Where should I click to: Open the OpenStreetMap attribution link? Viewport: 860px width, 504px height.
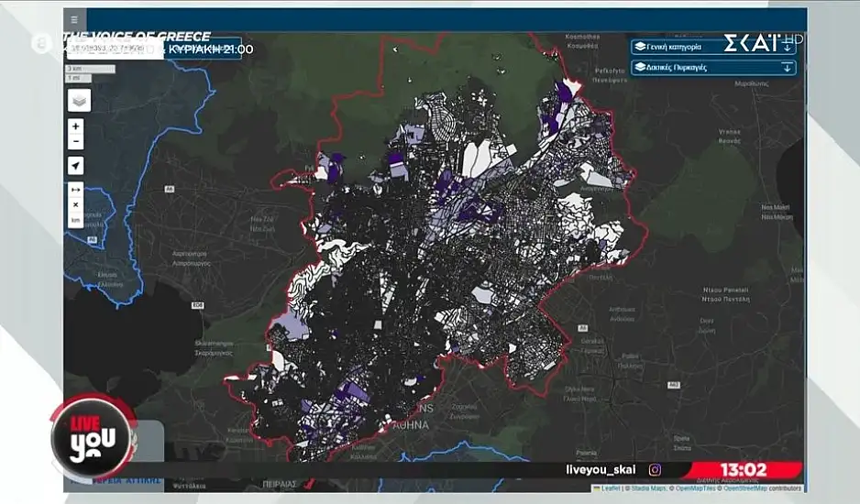click(747, 488)
